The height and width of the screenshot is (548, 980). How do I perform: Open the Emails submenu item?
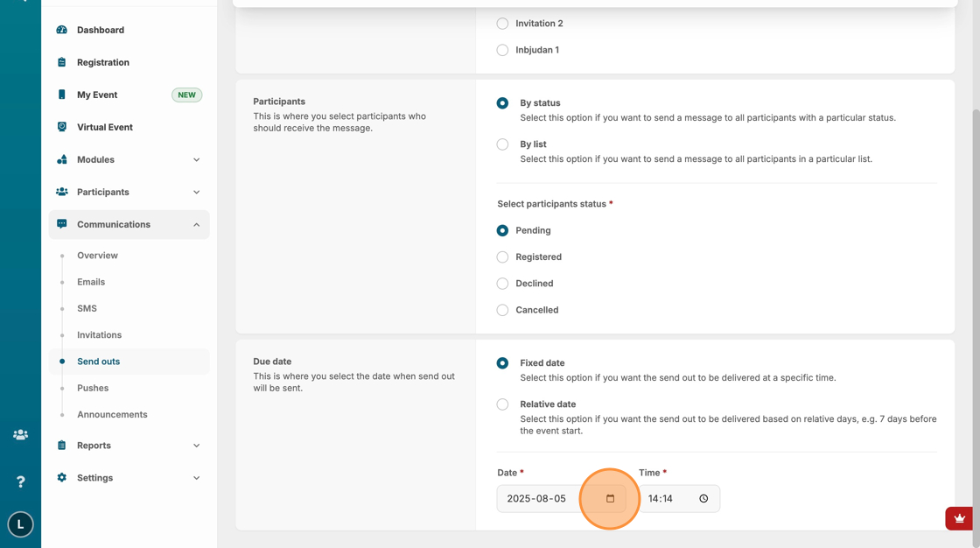tap(91, 282)
